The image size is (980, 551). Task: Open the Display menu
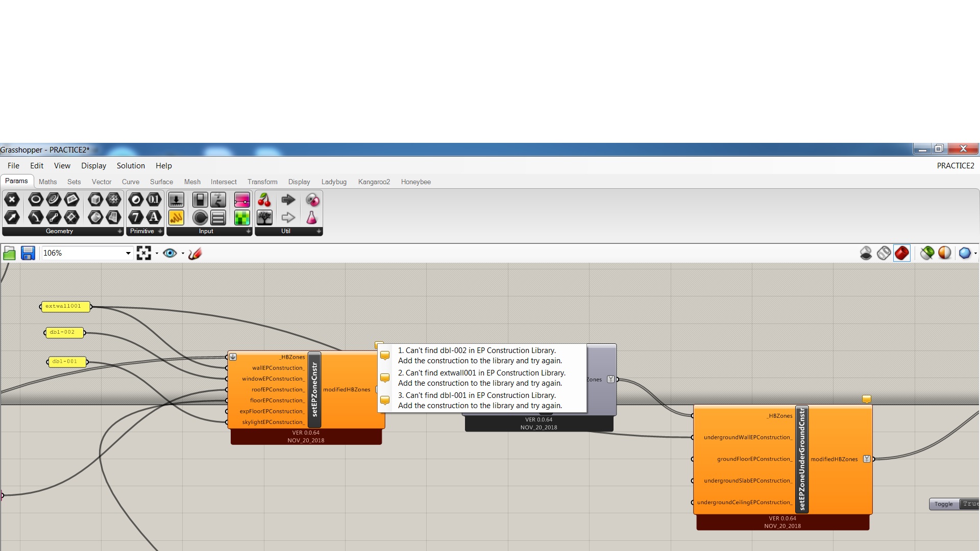[93, 166]
